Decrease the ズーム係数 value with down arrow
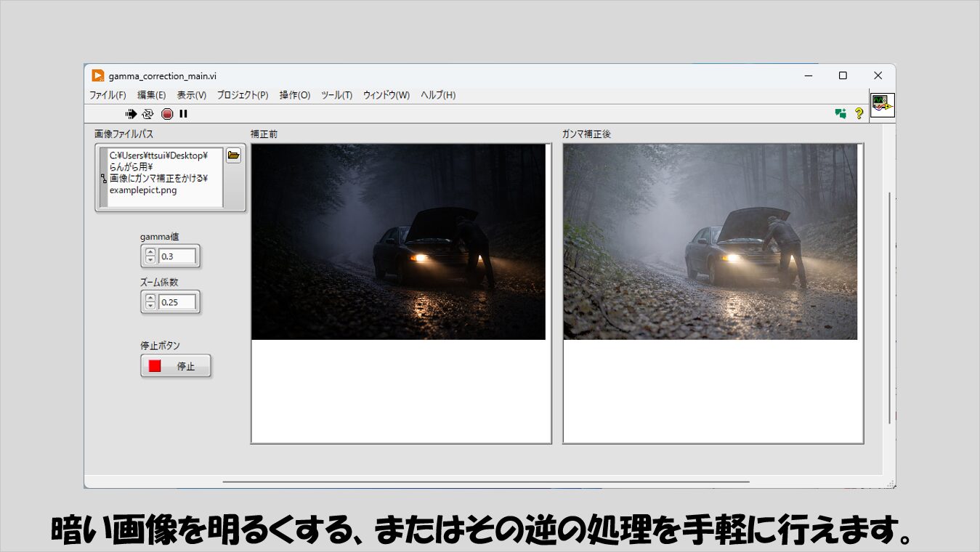Image resolution: width=980 pixels, height=552 pixels. point(150,305)
